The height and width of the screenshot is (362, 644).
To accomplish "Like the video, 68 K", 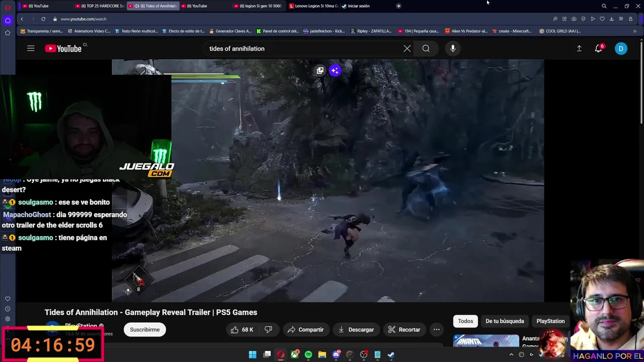I will pyautogui.click(x=242, y=330).
